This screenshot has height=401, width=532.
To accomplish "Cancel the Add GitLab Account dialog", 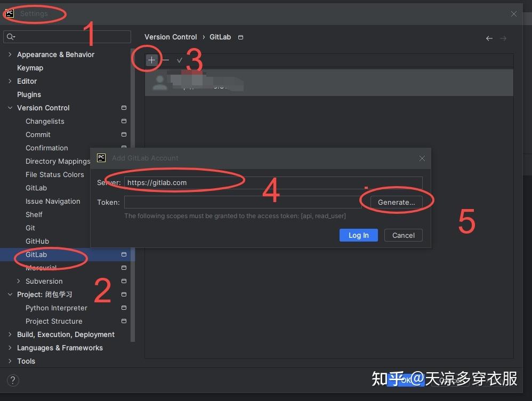I will pyautogui.click(x=403, y=235).
